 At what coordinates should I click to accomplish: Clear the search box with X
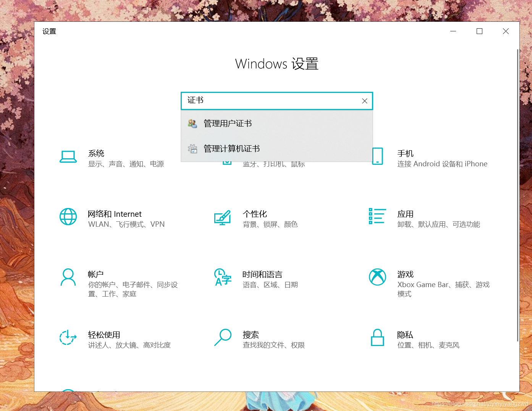click(x=365, y=101)
